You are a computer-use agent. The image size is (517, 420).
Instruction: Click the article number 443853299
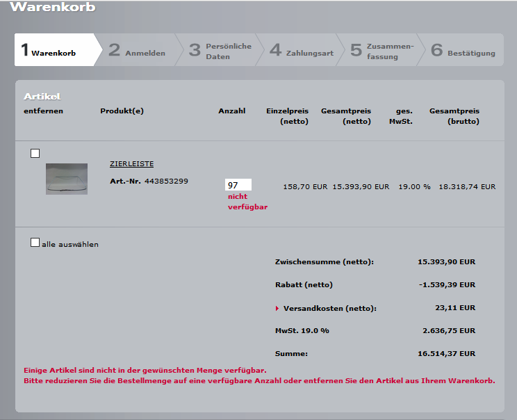[166, 181]
